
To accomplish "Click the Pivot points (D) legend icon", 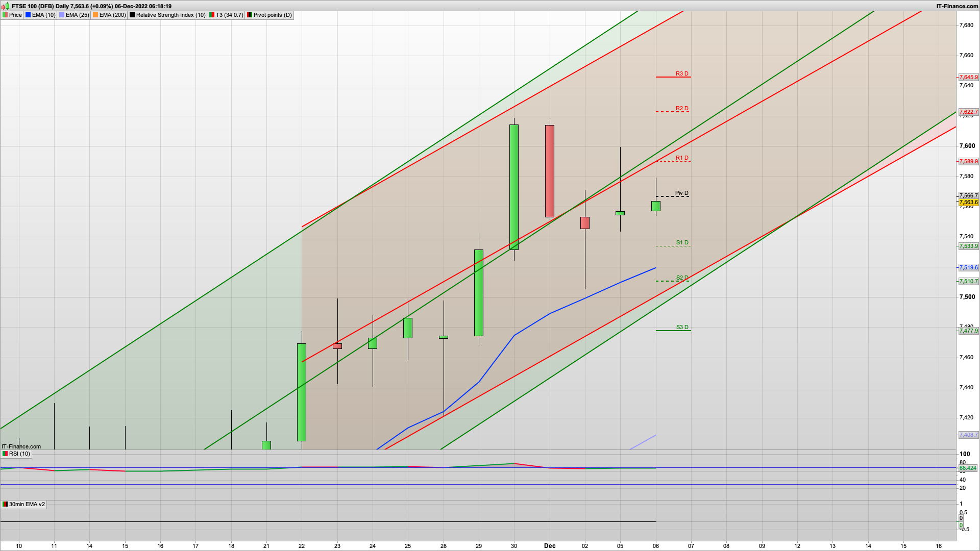I will coord(250,15).
